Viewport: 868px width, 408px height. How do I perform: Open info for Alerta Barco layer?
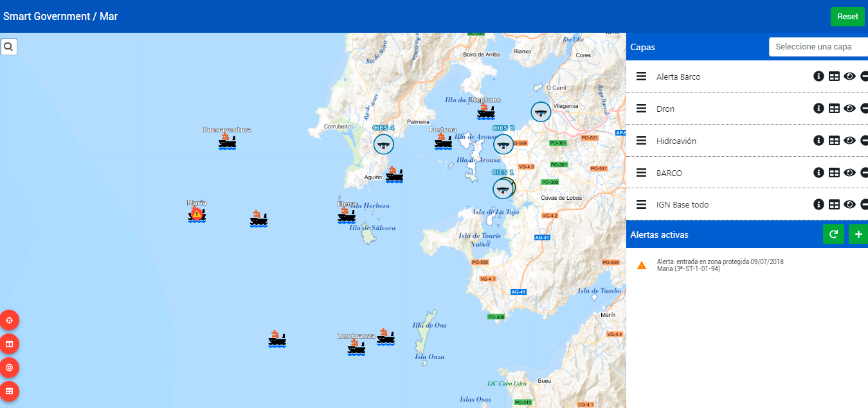pyautogui.click(x=818, y=76)
